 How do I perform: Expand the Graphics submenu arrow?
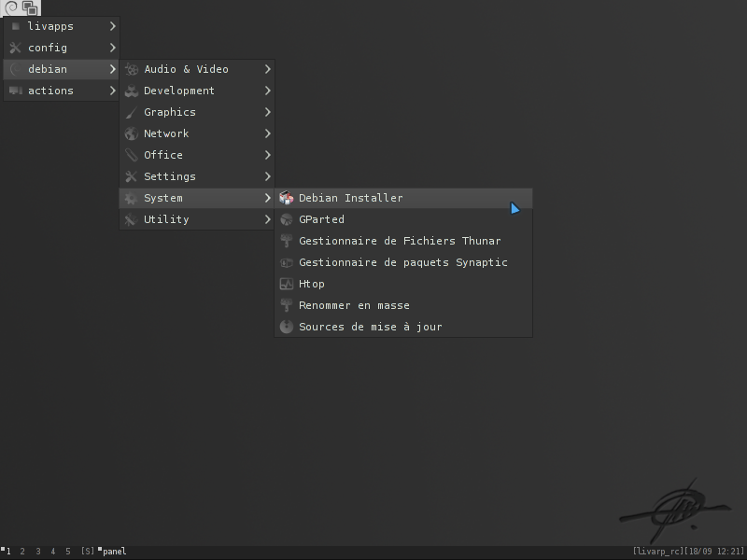(x=268, y=112)
